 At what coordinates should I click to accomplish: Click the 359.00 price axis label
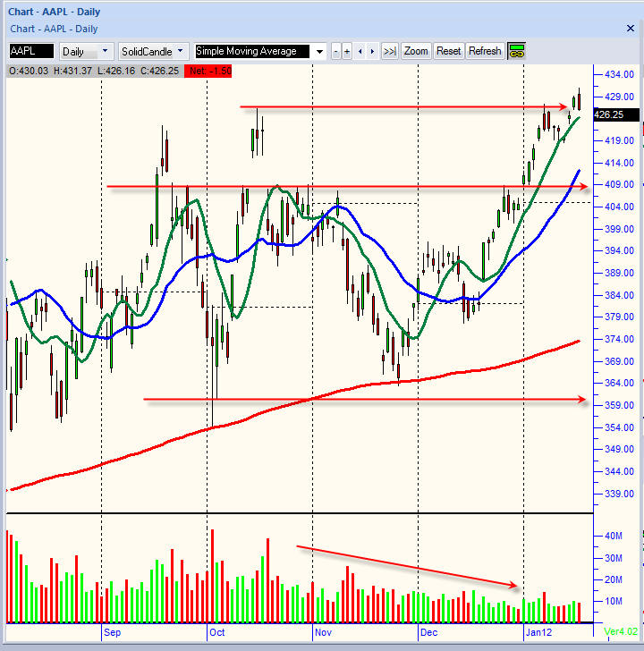[619, 405]
